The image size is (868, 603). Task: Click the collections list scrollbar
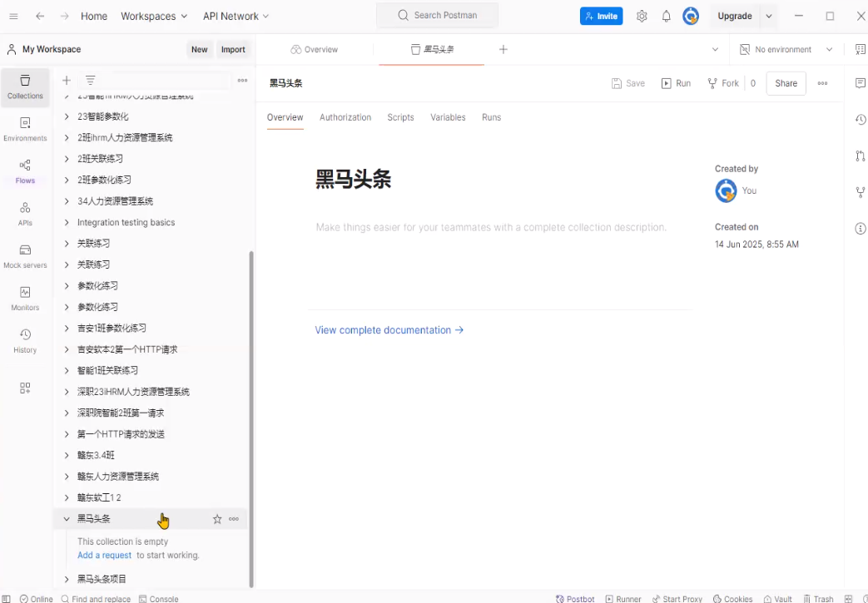[251, 419]
